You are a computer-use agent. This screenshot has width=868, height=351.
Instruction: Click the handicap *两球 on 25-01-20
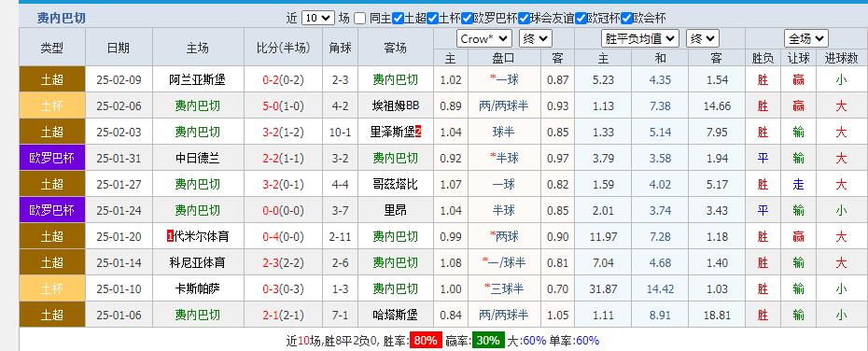pos(504,236)
